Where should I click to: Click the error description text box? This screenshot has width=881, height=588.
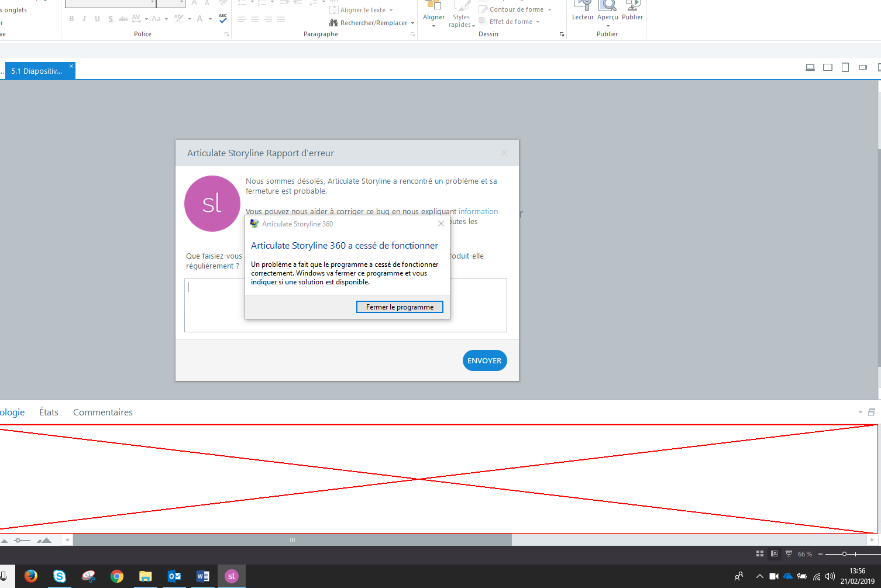(x=346, y=305)
